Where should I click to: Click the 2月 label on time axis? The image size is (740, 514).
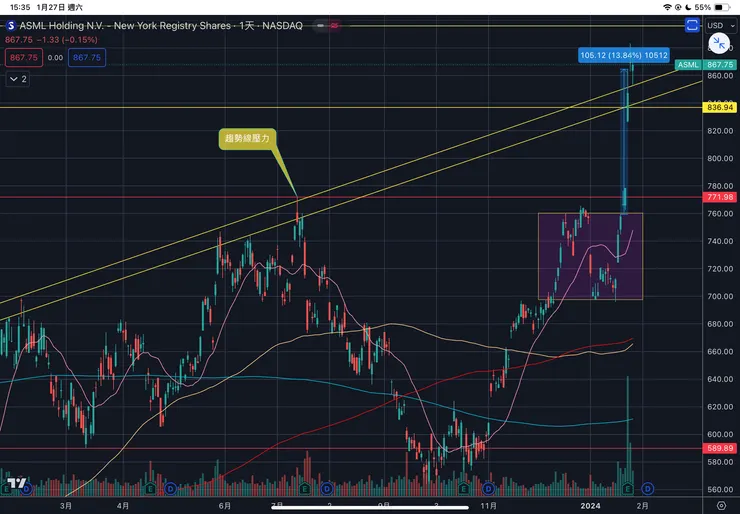642,506
